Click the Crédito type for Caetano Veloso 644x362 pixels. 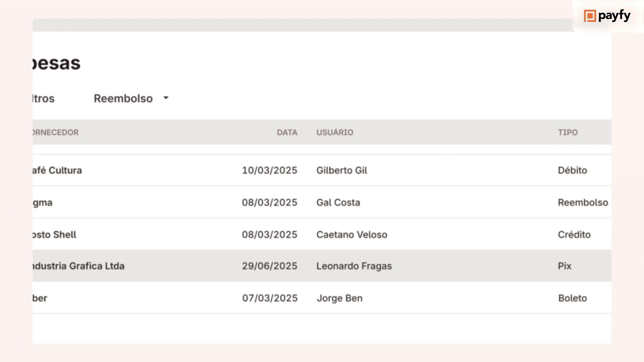(574, 235)
